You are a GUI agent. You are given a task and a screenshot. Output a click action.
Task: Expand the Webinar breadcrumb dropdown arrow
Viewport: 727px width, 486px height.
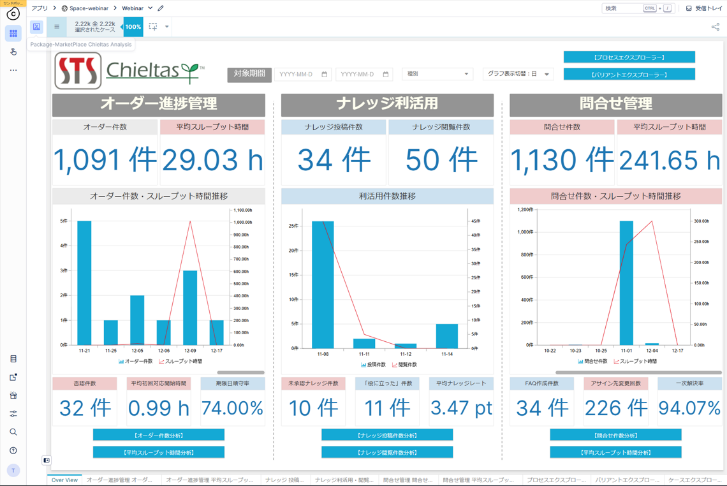click(150, 8)
